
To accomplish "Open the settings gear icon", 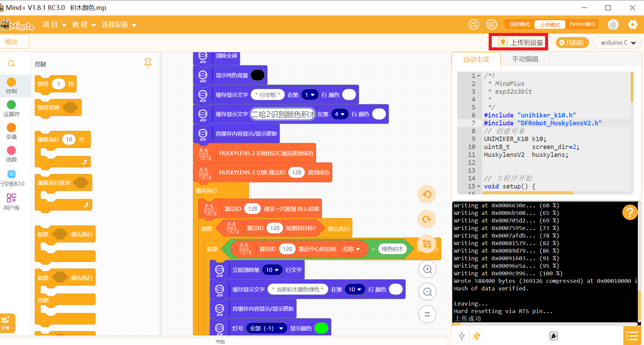I will (x=632, y=24).
